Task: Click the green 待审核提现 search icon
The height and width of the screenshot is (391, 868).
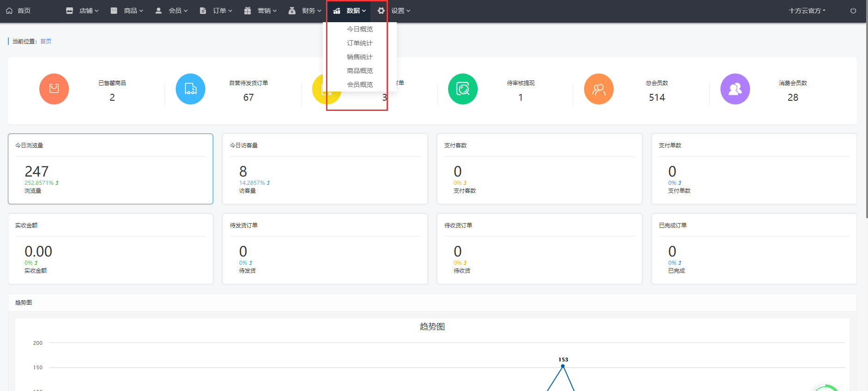Action: (x=463, y=89)
